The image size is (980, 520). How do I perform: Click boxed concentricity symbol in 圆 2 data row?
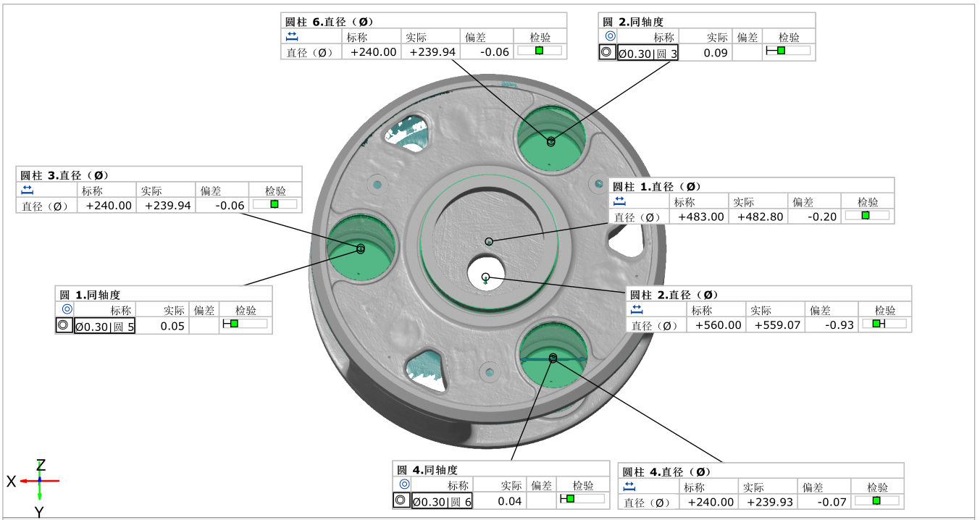point(607,52)
